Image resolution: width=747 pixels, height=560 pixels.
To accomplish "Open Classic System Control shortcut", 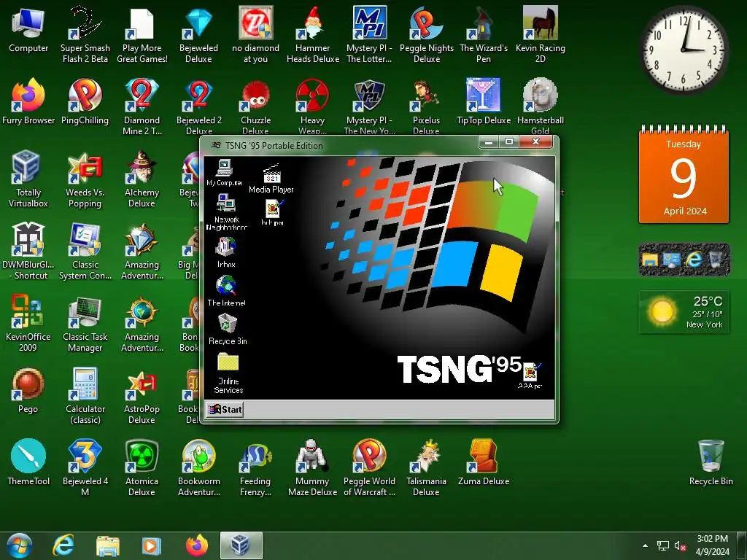I will [85, 251].
